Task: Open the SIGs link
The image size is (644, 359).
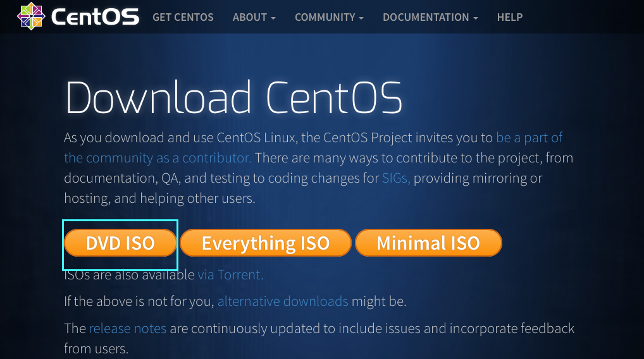Action: [x=396, y=178]
